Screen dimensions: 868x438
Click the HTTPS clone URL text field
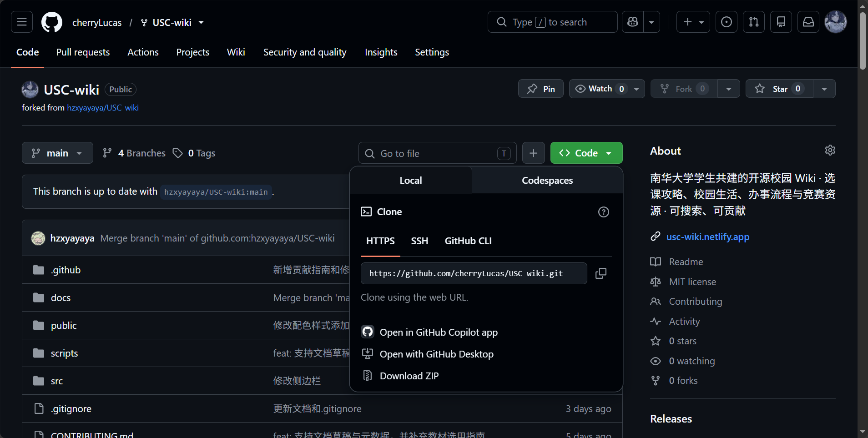tap(474, 273)
